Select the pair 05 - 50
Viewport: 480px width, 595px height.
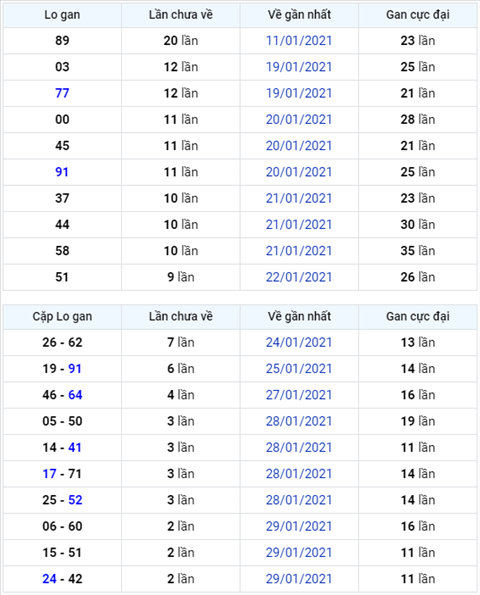[x=62, y=421]
